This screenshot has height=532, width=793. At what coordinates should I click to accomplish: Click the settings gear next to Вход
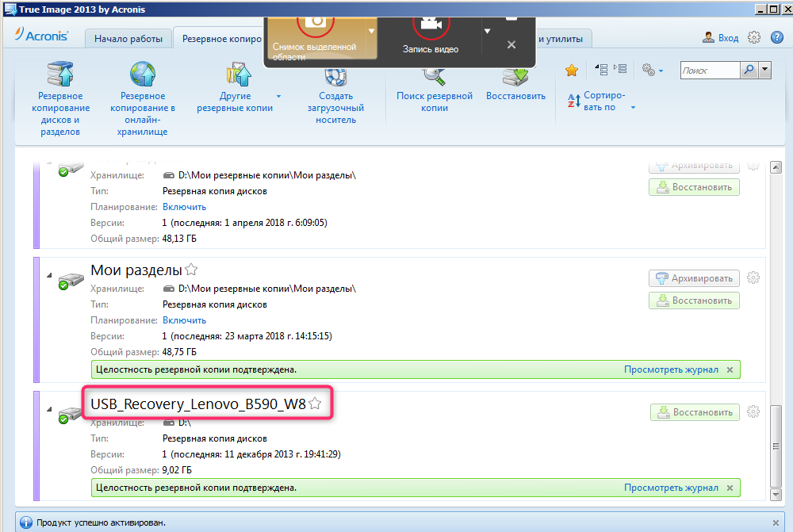pos(754,38)
